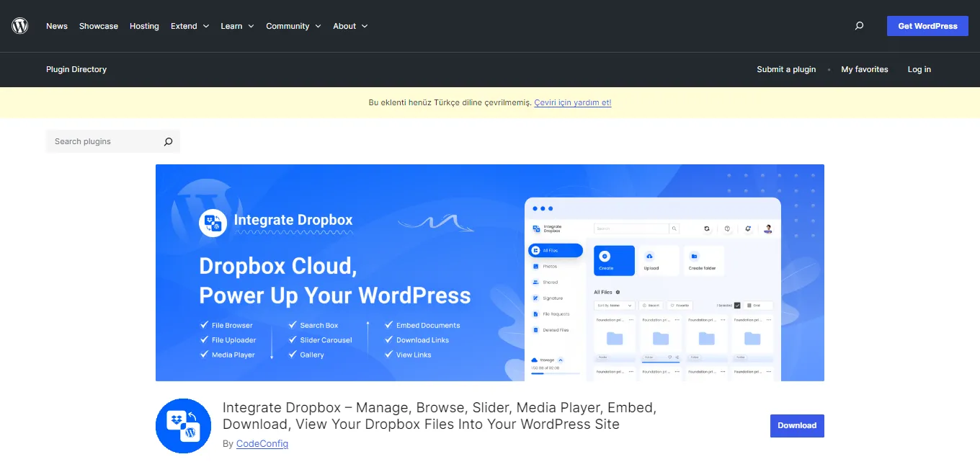Open the site search magnifier icon
980x462 pixels.
tap(859, 26)
